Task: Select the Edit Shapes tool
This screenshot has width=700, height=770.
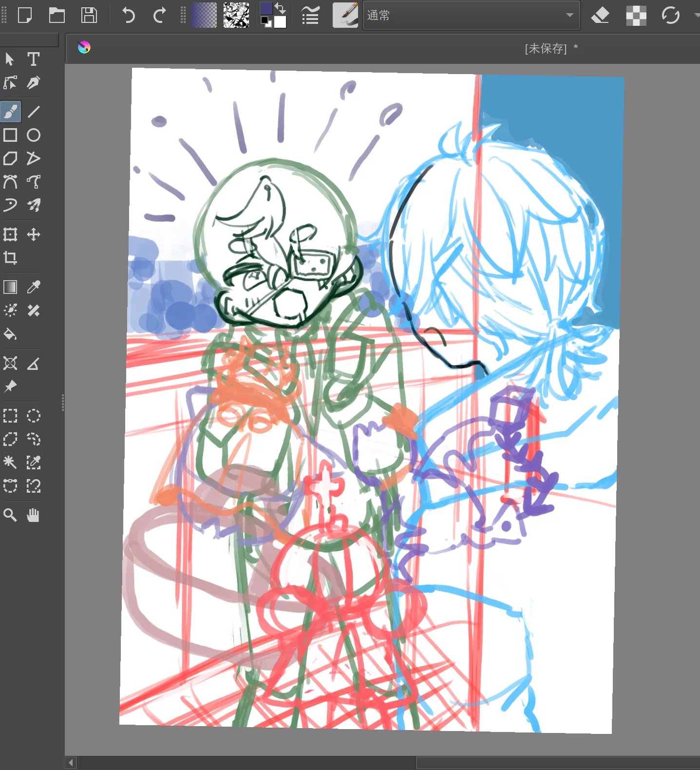Action: pyautogui.click(x=10, y=83)
